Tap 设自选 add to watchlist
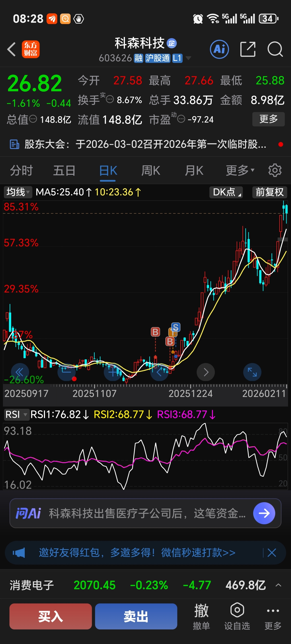 (x=237, y=616)
